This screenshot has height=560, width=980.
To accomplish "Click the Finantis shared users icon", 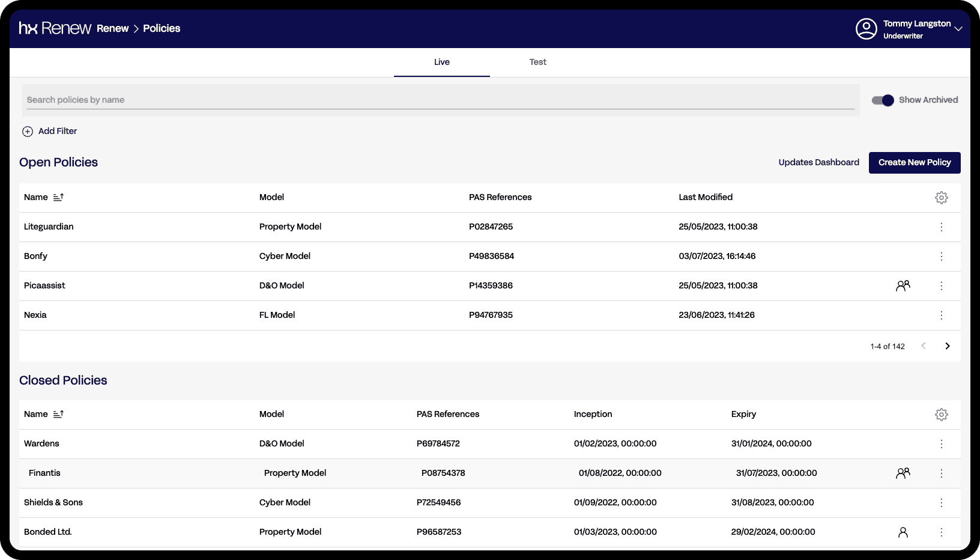I will (903, 473).
